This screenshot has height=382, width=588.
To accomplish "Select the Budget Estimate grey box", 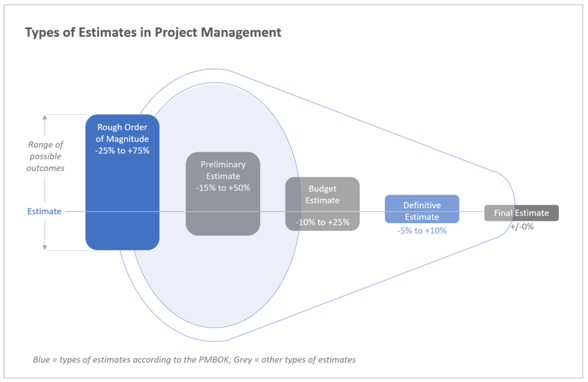I will click(323, 204).
